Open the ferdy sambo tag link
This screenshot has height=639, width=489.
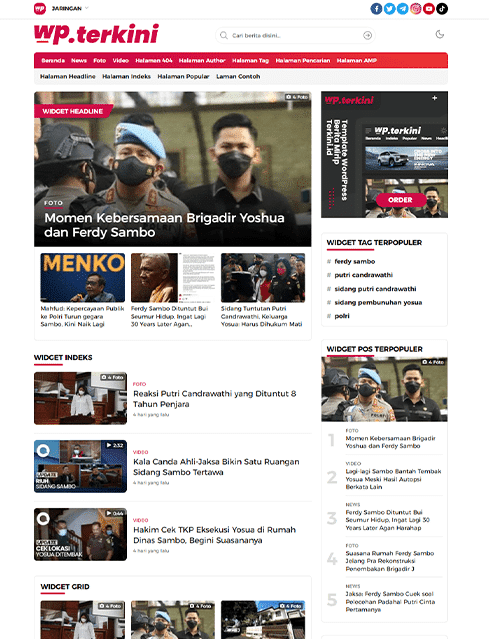coord(355,261)
